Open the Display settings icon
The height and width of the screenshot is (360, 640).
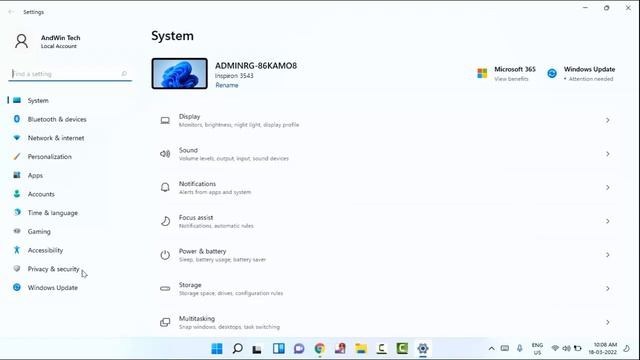(165, 120)
